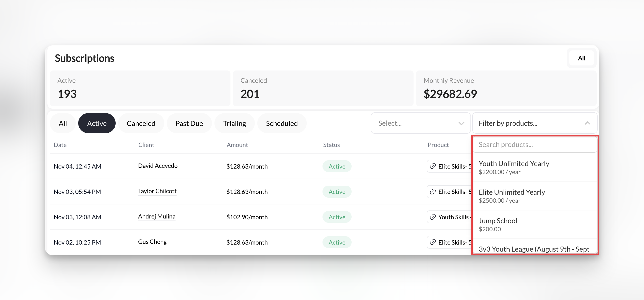Show Past Due subscriptions

189,123
